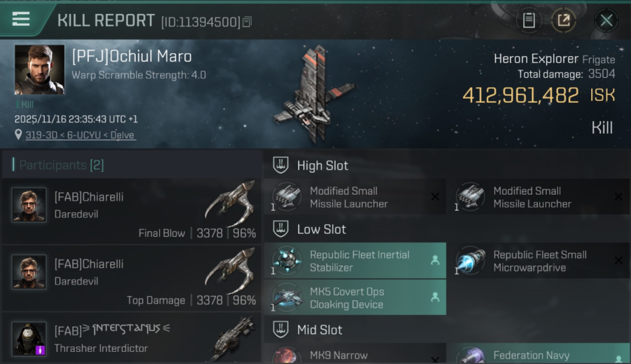Click the High Slot section icon
This screenshot has height=364, width=631.
tap(281, 165)
